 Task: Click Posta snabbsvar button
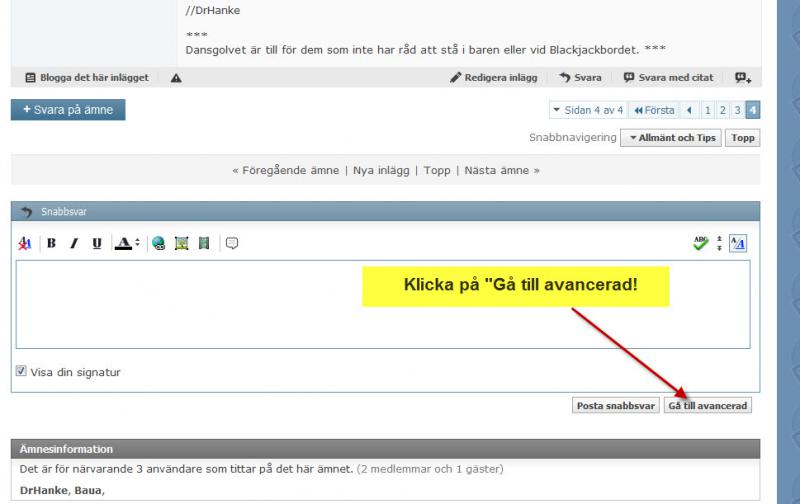pos(616,406)
